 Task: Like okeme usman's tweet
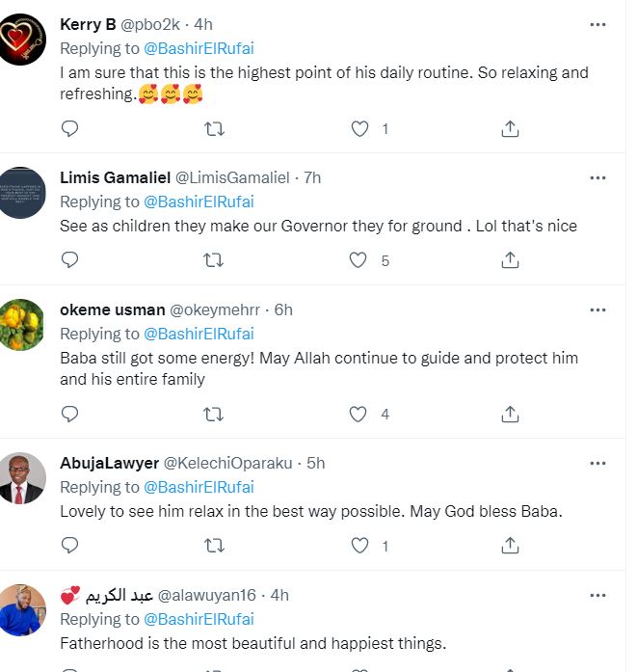pyautogui.click(x=358, y=414)
